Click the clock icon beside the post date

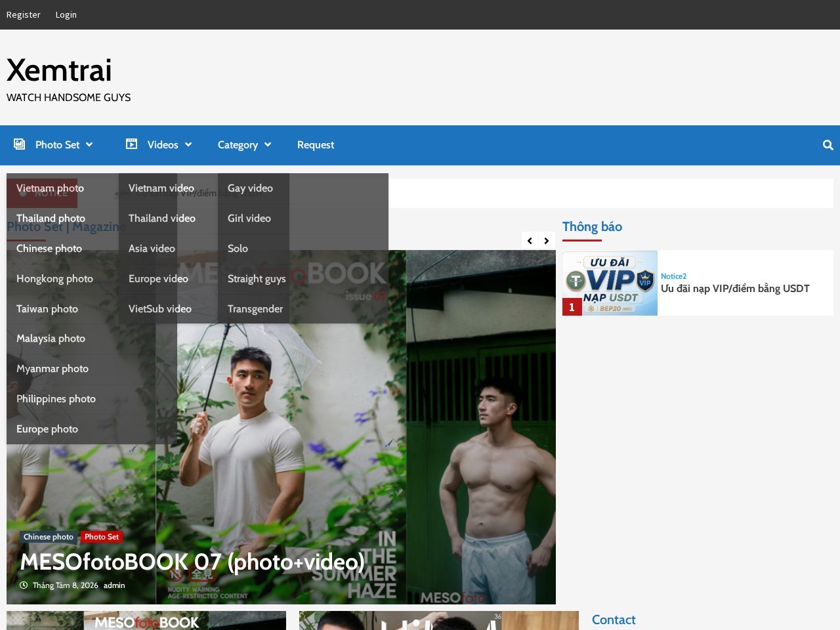pos(24,585)
